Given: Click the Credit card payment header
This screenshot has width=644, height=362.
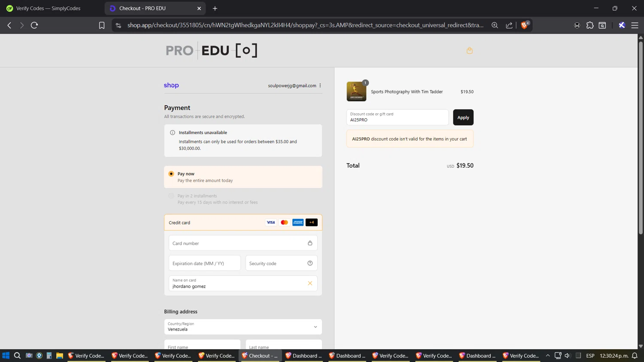Looking at the screenshot, I should (243, 223).
